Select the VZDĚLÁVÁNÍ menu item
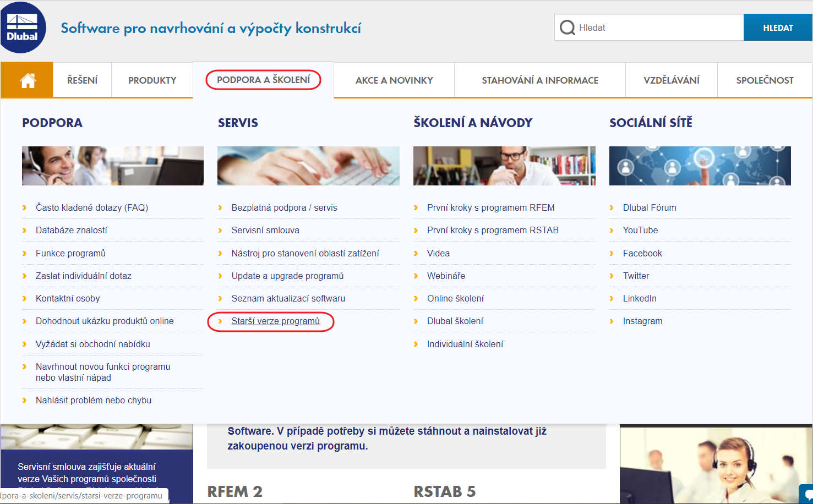The height and width of the screenshot is (504, 813). 671,79
